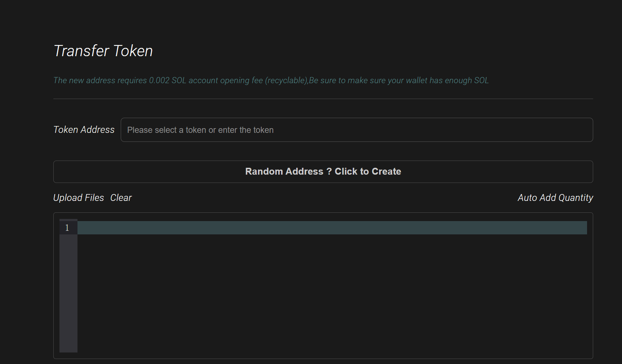Viewport: 622px width, 364px height.
Task: Click the right end of Token Address field
Action: tap(577, 130)
